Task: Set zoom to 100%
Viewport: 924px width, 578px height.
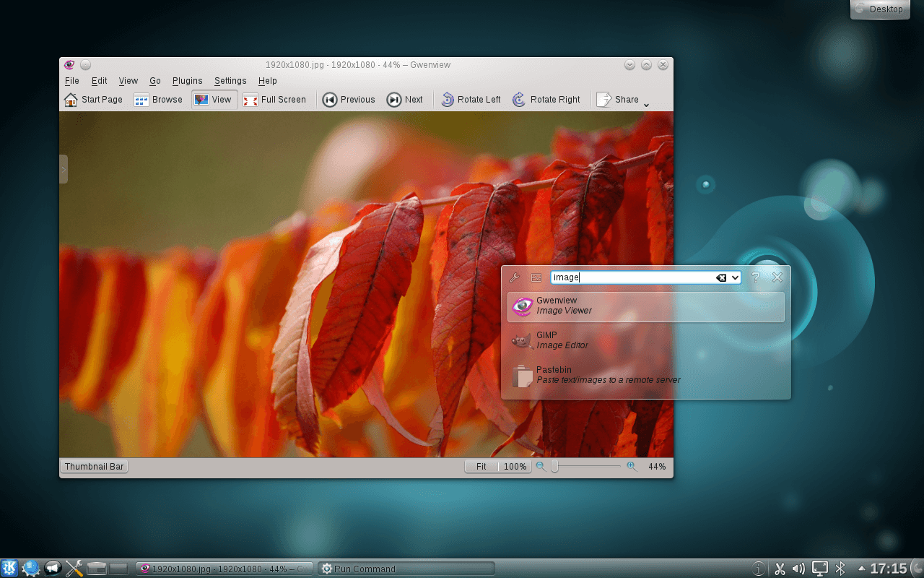Action: tap(515, 466)
